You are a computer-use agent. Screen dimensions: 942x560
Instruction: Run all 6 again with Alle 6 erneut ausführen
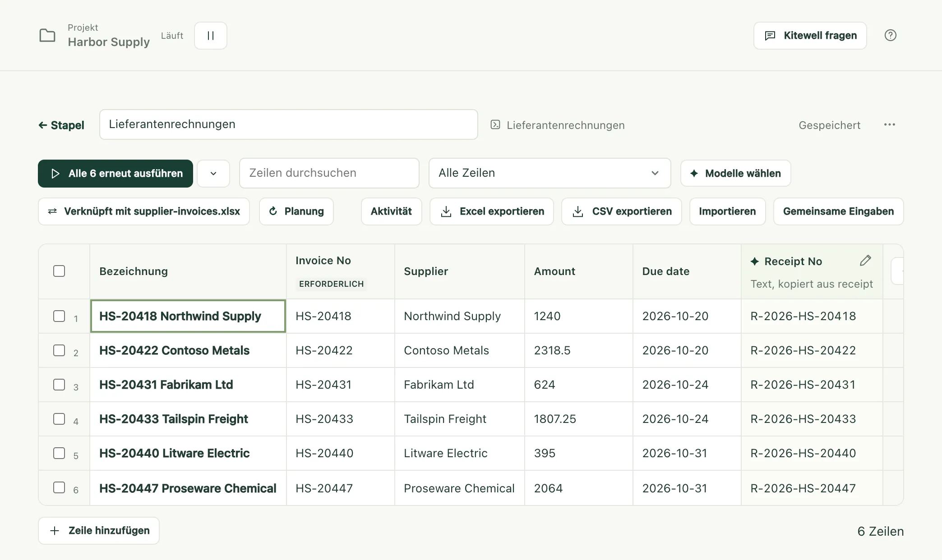[x=115, y=173]
